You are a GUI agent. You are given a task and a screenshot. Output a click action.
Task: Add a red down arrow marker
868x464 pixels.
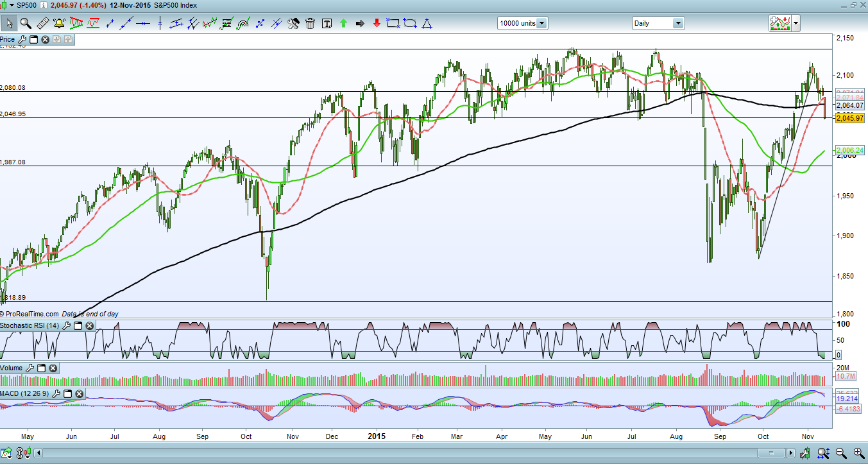coord(377,24)
